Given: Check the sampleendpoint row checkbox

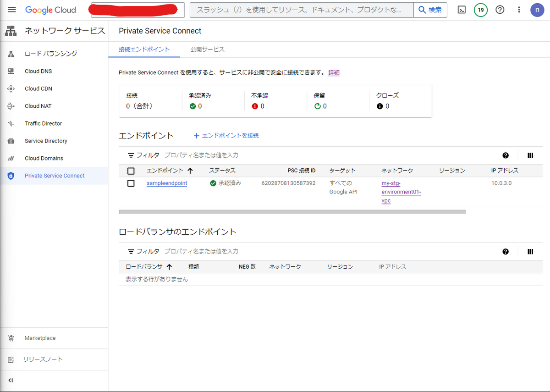Looking at the screenshot, I should (131, 183).
